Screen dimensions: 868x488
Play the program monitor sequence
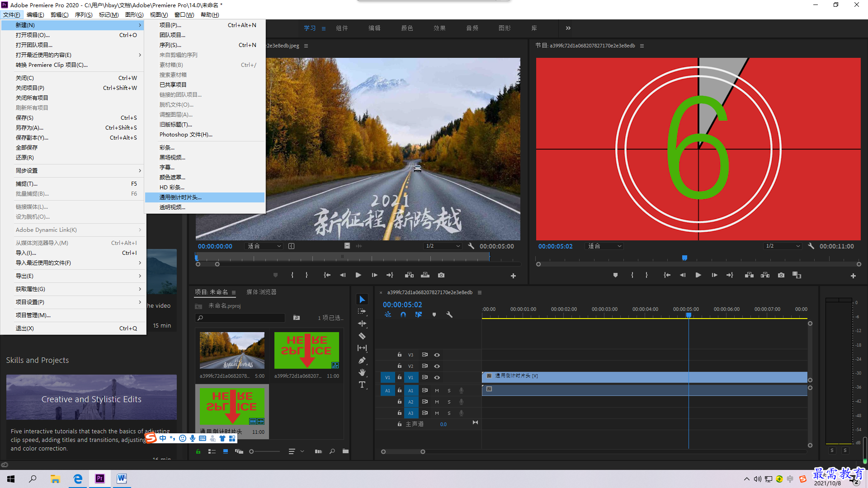[698, 275]
